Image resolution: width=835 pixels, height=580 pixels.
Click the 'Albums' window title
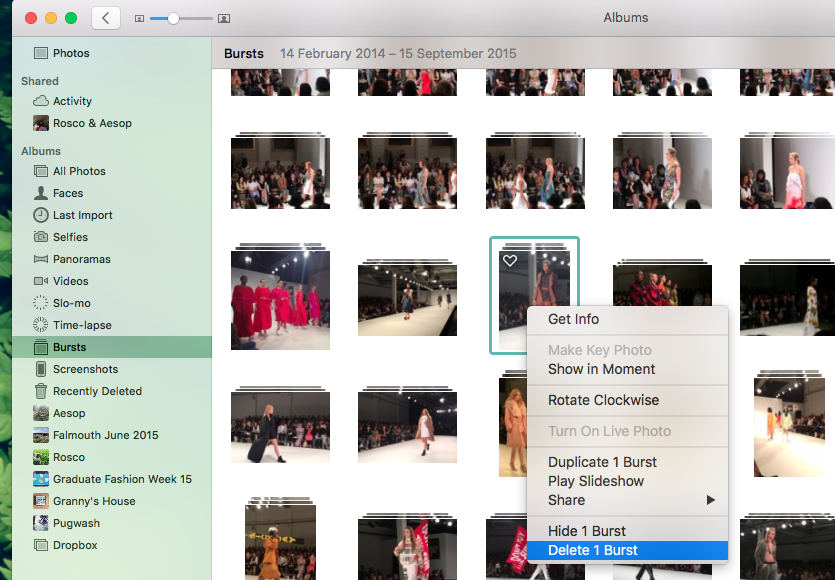(626, 18)
